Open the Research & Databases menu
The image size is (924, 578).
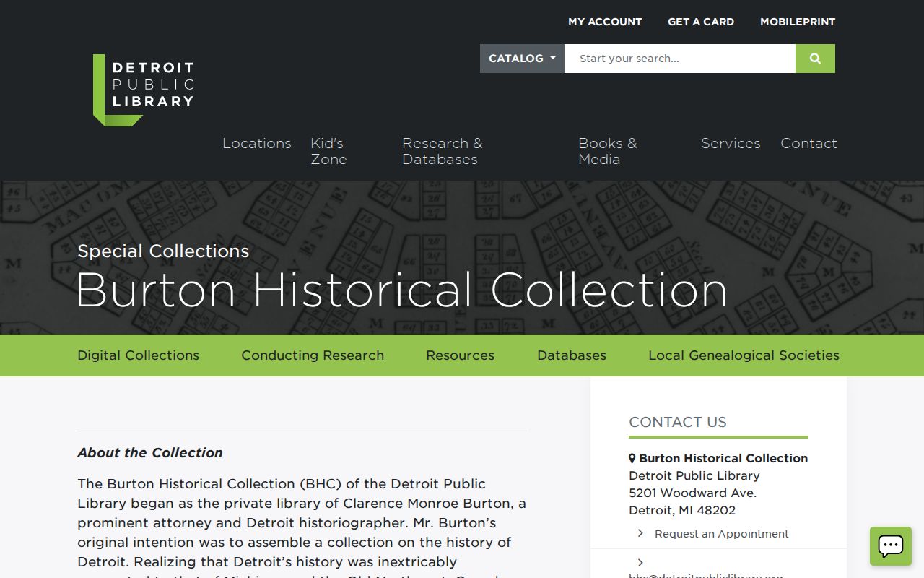(x=443, y=151)
